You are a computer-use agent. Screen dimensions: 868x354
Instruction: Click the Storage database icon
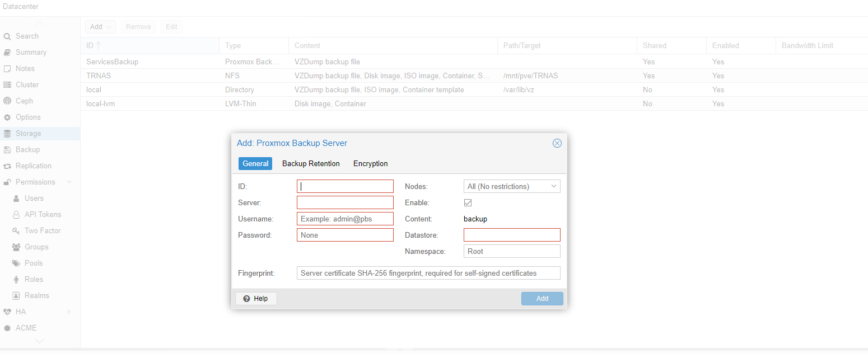pyautogui.click(x=7, y=134)
